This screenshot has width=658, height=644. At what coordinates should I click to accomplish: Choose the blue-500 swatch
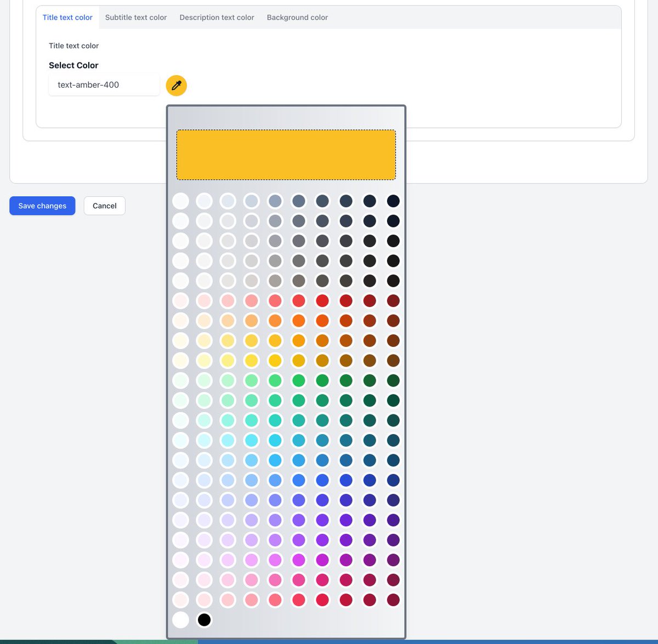pyautogui.click(x=299, y=480)
